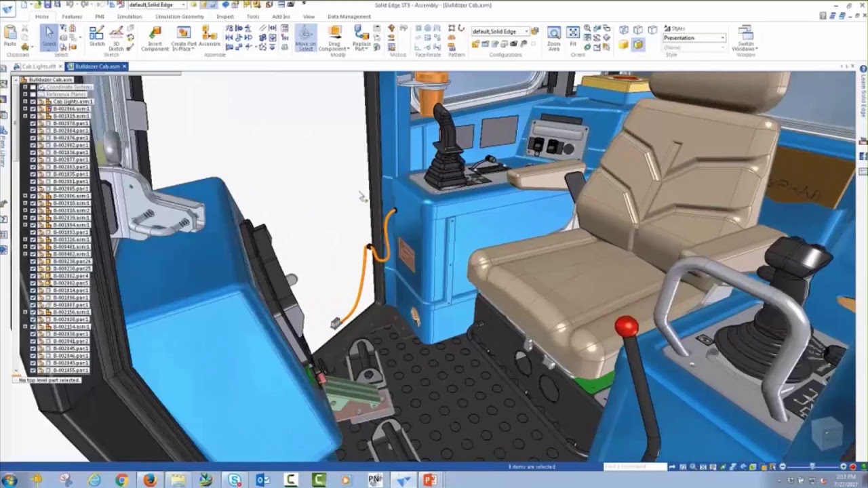The width and height of the screenshot is (868, 488).
Task: Open the default,Solid Edge dropdown in title toolbar
Action: coord(158,5)
